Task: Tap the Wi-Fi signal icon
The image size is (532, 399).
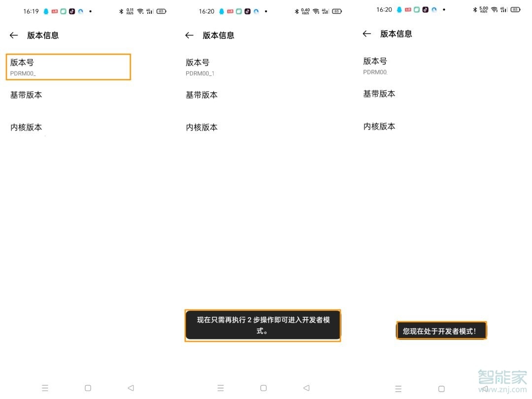Action: coord(139,11)
